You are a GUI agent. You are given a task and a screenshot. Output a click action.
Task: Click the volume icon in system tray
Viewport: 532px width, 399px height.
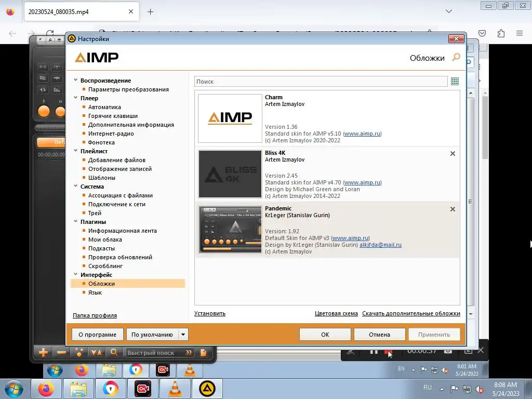tap(480, 389)
